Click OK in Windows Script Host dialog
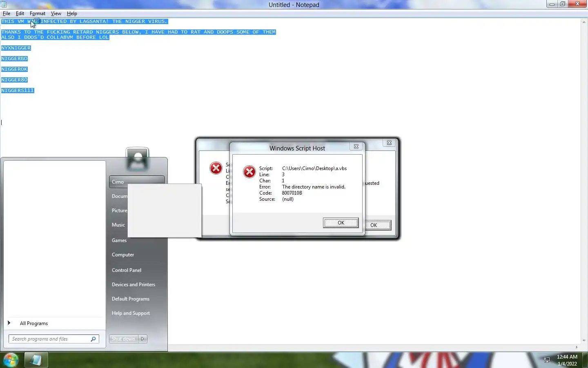 click(x=341, y=223)
